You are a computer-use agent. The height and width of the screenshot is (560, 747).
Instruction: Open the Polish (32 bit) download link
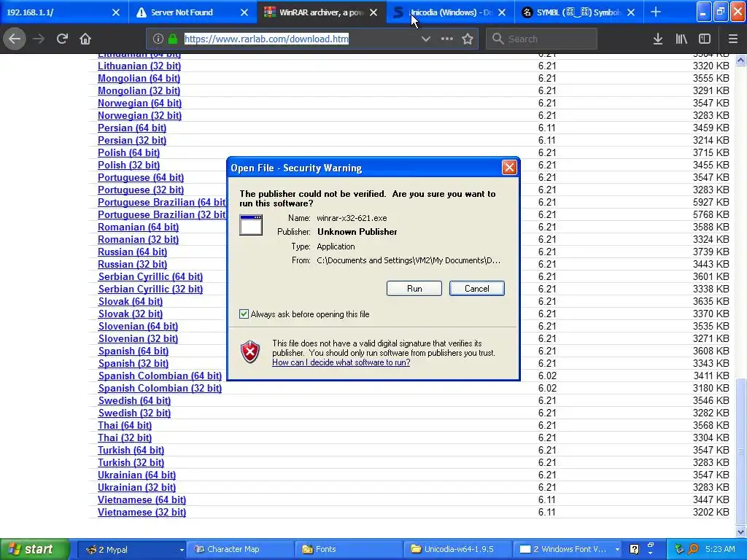pyautogui.click(x=128, y=165)
